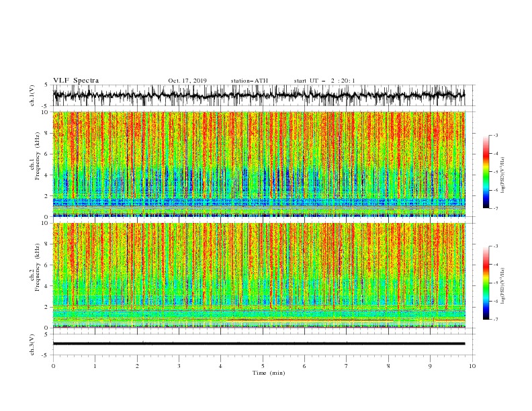The height and width of the screenshot is (411, 532).
Task: Click the "-5" tick on ch.2 colorbar
Action: click(x=496, y=283)
